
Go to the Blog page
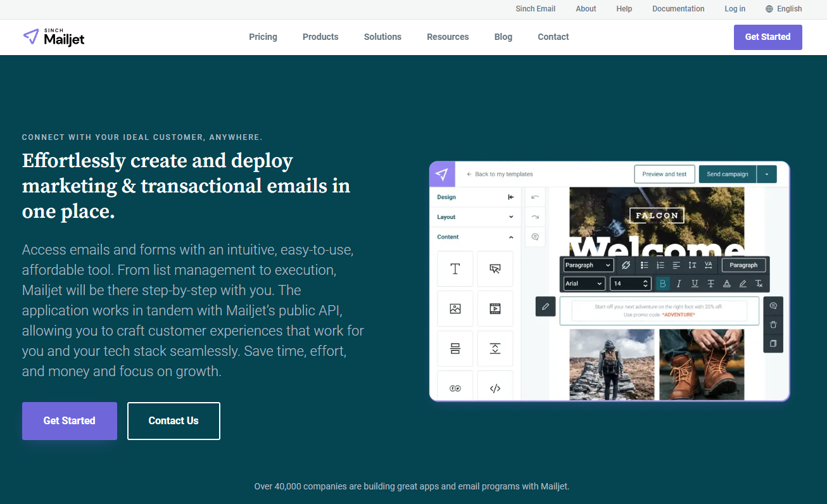503,37
